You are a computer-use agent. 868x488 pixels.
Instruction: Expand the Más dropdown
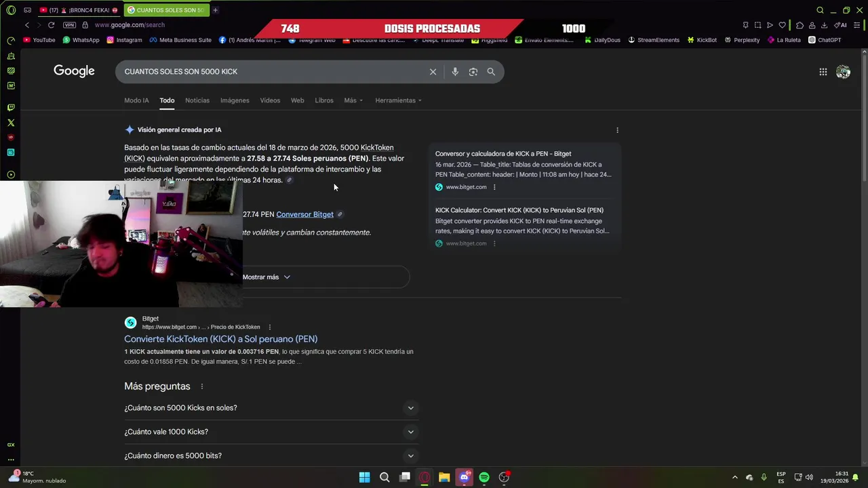coord(353,100)
